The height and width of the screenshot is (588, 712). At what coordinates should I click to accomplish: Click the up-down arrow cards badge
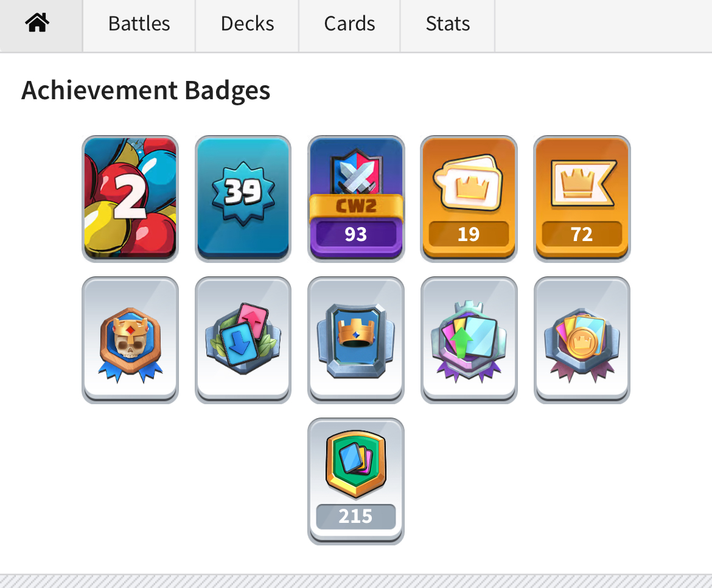(x=243, y=340)
